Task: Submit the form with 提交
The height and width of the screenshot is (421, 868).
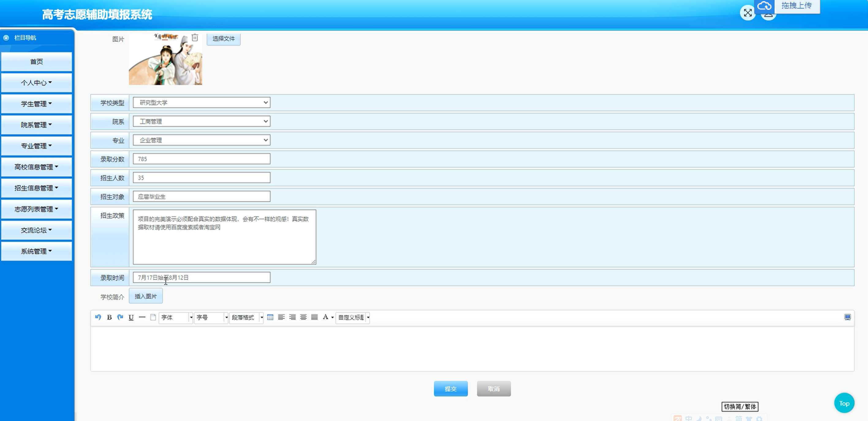Action: (x=450, y=389)
